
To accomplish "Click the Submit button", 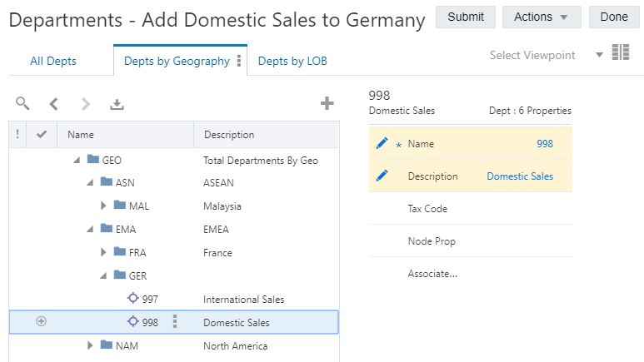I will [x=466, y=17].
